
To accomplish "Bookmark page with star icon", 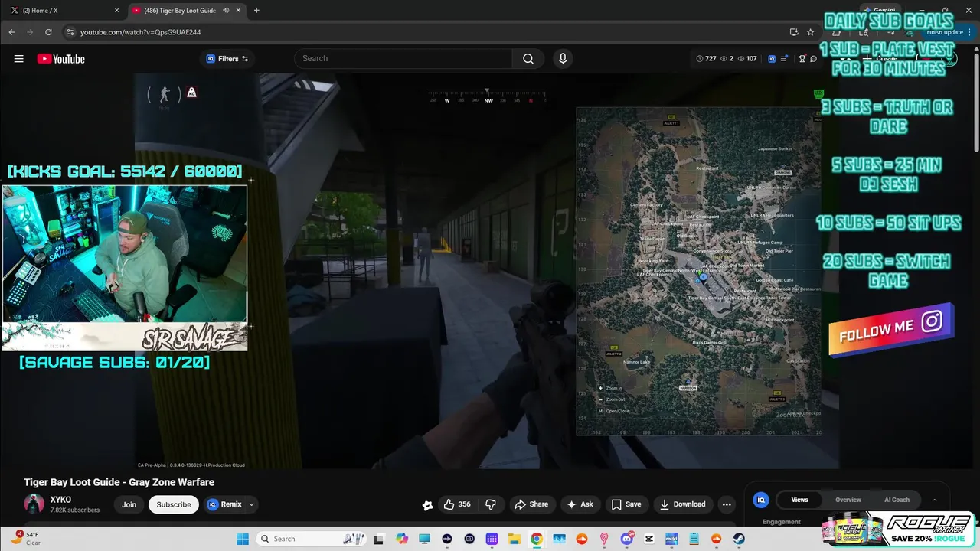I will [810, 32].
